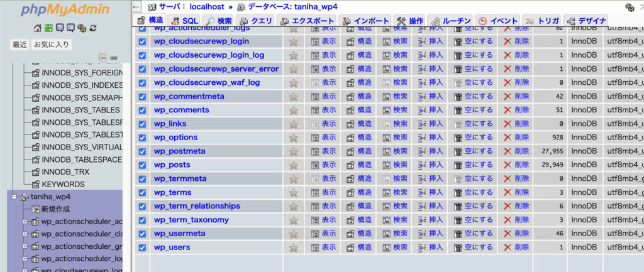This screenshot has width=644, height=272.
Task: Switch to the 操作 tab
Action: point(409,21)
